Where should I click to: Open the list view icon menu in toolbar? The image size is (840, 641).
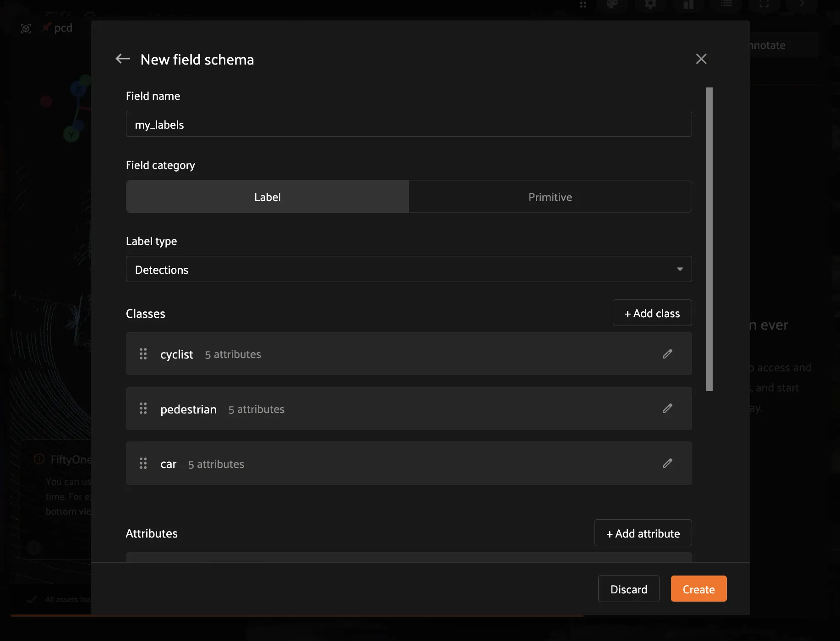click(x=726, y=5)
